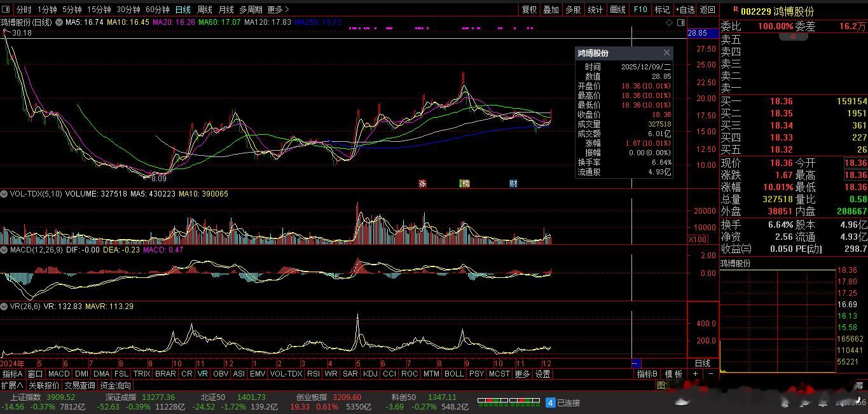Switch to 月线 chart
This screenshot has height=414, width=868.
(226, 10)
